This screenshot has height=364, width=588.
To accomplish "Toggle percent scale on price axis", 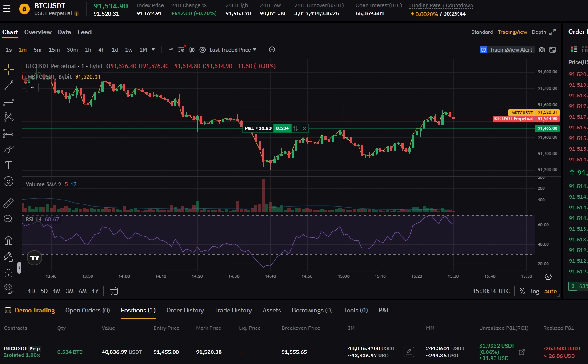I will point(522,291).
